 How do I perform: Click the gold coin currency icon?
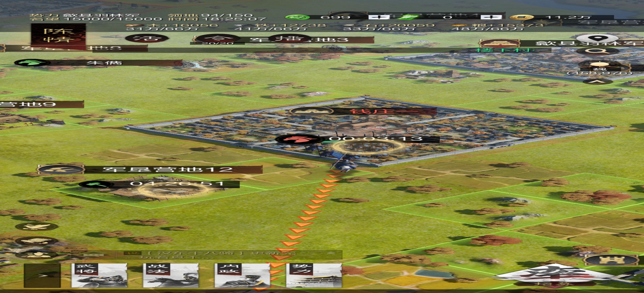(521, 17)
